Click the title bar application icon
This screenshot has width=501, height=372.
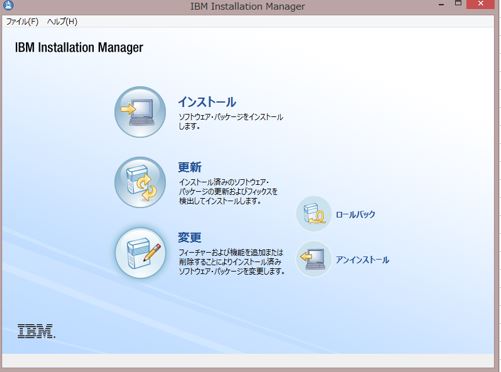click(8, 5)
